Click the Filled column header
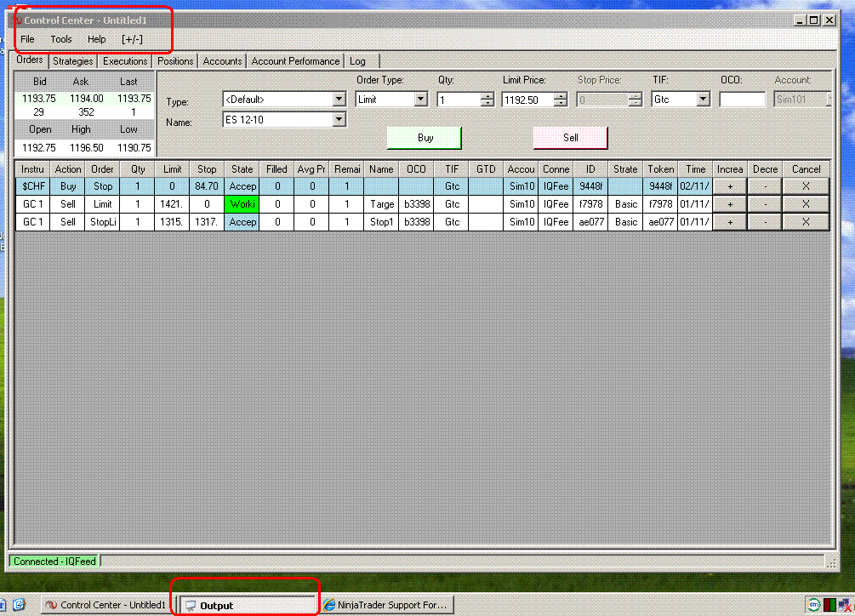Screen dimensions: 855x616 (277, 169)
